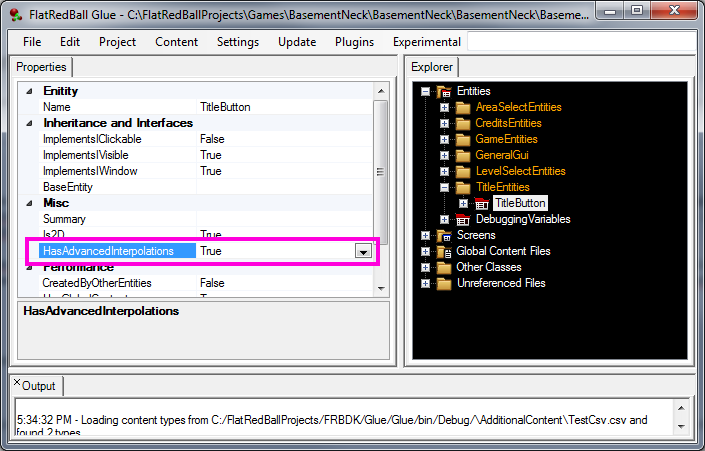The width and height of the screenshot is (705, 451).
Task: Expand the GeneralGui node
Action: click(x=444, y=156)
